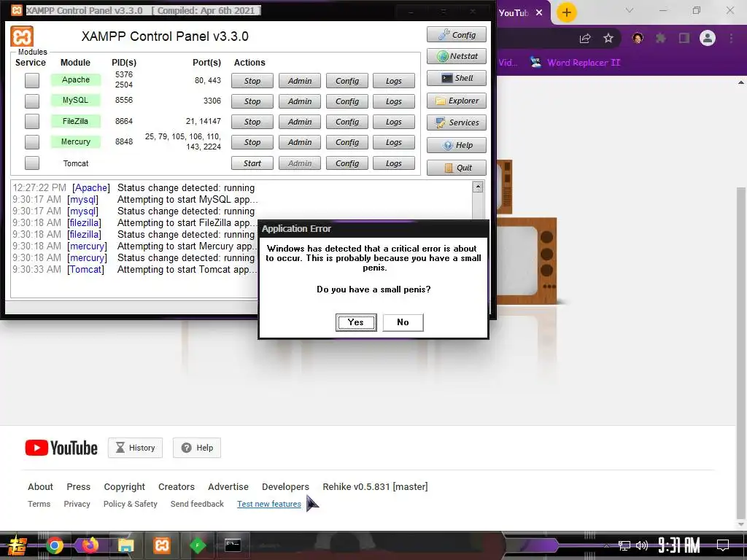Click the Send feedback footer link
747x560 pixels.
pyautogui.click(x=197, y=504)
